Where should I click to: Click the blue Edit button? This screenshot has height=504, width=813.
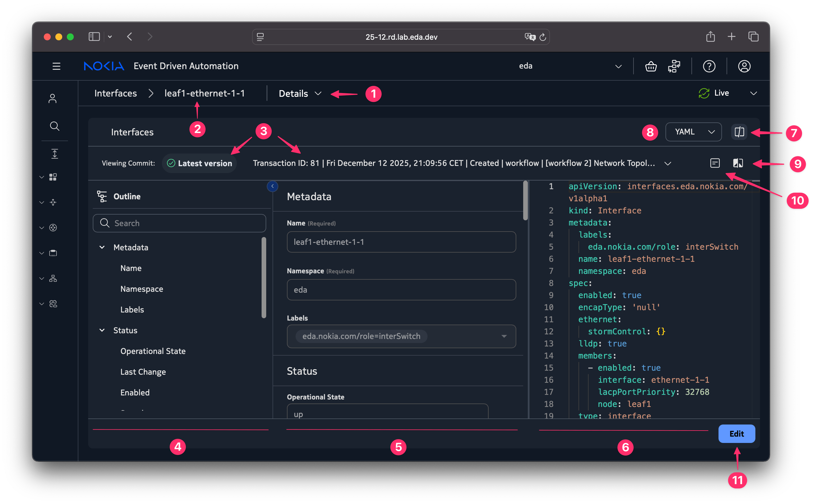(736, 433)
